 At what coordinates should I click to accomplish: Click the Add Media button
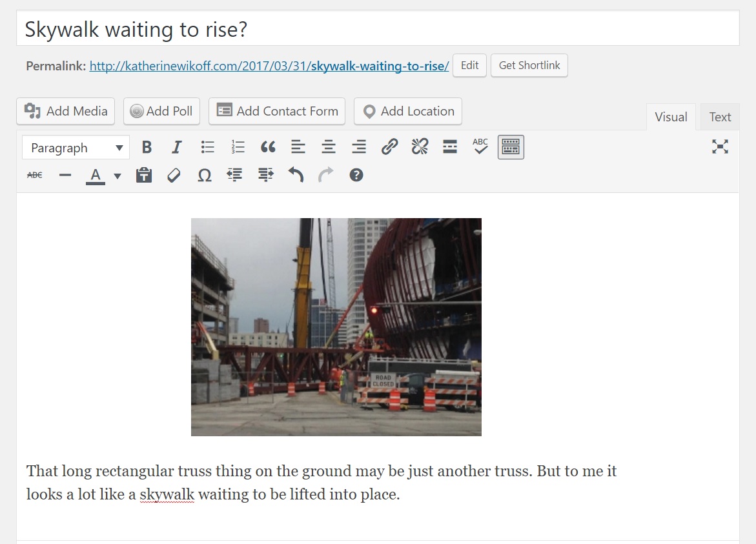click(66, 111)
